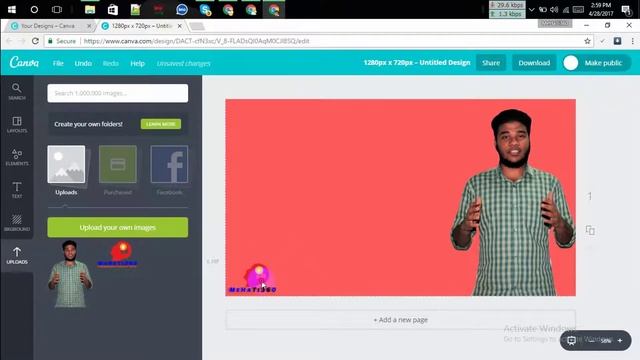
Task: Open the Elements sidebar panel
Action: [17, 157]
